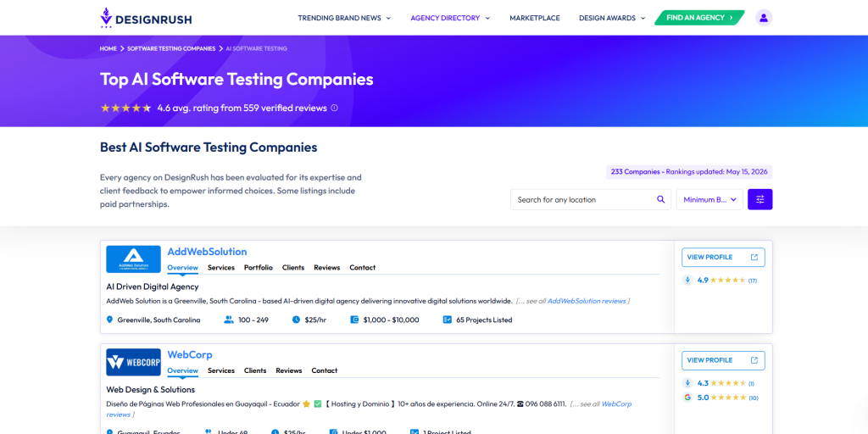
Task: Click the Find an Agency button
Action: [x=699, y=18]
